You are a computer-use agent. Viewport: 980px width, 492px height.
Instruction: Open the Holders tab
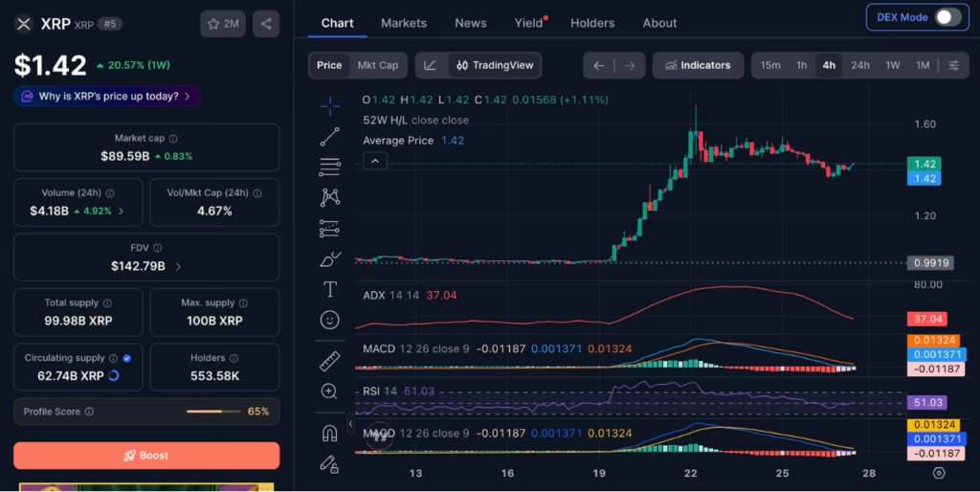pyautogui.click(x=592, y=23)
